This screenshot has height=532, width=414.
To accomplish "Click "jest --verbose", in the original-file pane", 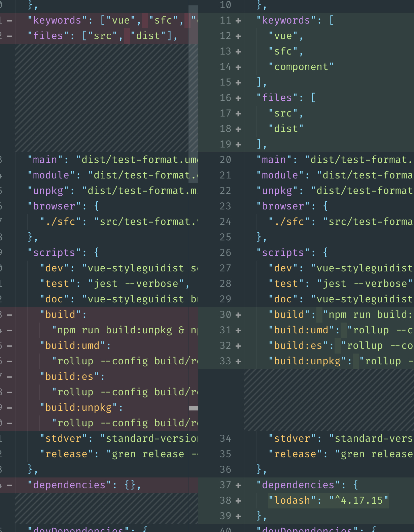I will [x=139, y=284].
